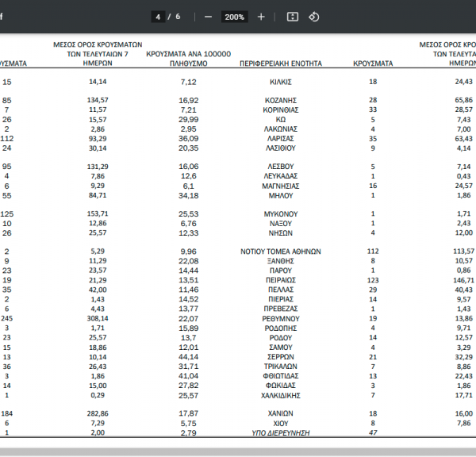Screen dimensions: 476x457
Task: Select the ΚΡΟΥΣΜΑΤΑ ΑΝΑ 100000 header text
Action: (189, 54)
